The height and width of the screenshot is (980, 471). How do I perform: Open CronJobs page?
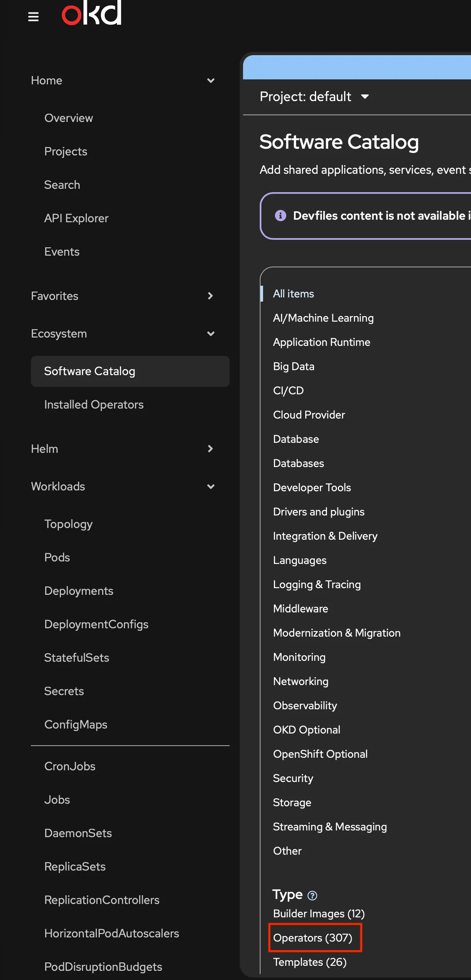[x=70, y=766]
